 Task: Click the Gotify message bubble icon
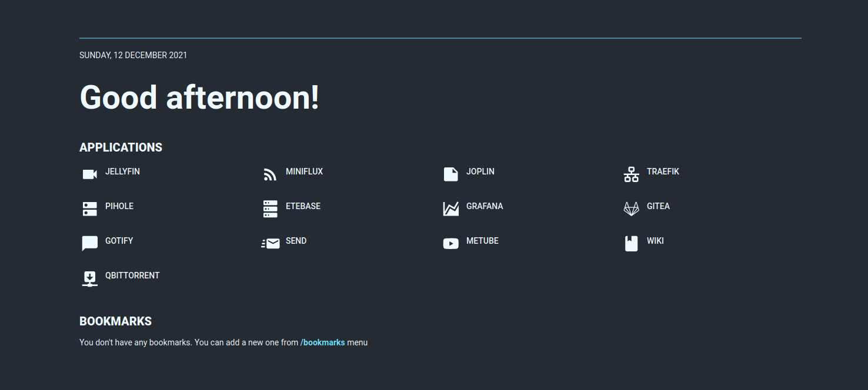(x=89, y=244)
